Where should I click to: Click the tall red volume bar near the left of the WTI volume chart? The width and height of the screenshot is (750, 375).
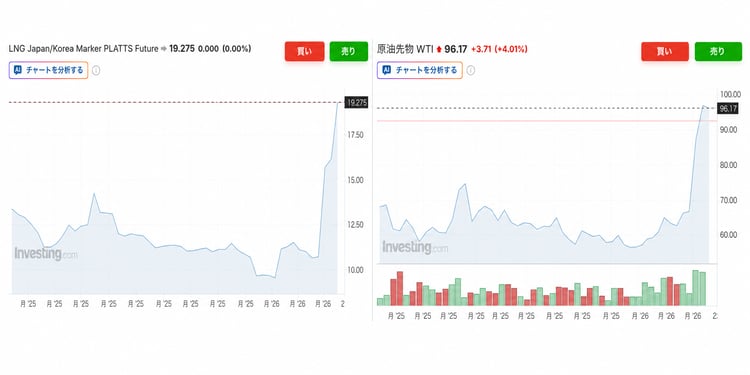400,288
